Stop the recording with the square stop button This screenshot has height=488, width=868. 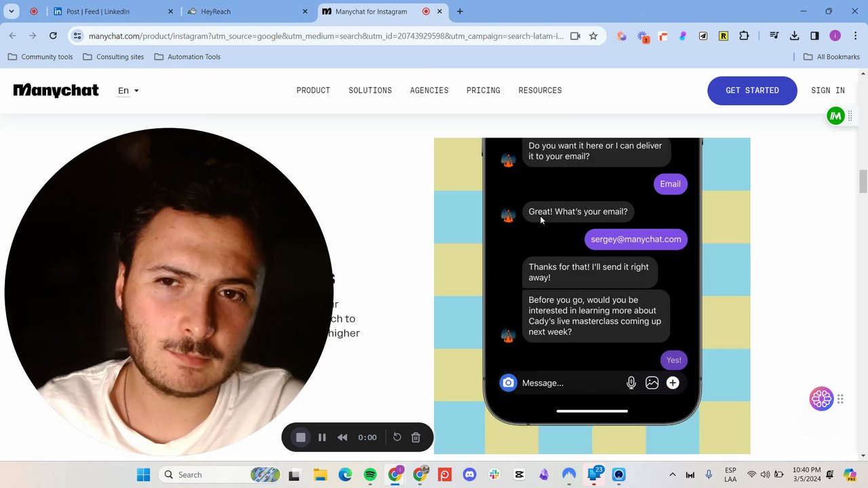click(301, 437)
